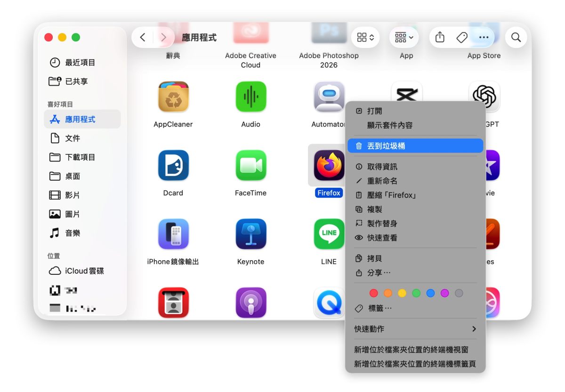
Task: Select the LINE app icon
Action: pyautogui.click(x=329, y=234)
